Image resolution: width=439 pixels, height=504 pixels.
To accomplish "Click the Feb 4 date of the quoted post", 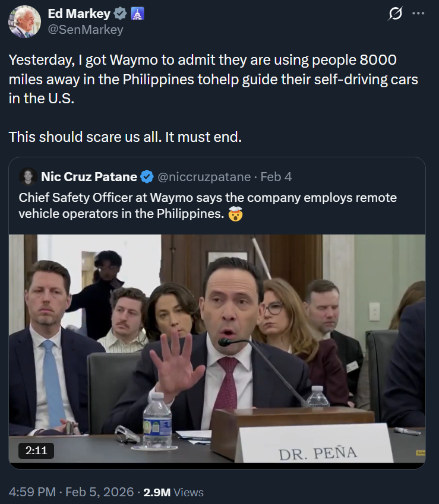I will (276, 176).
